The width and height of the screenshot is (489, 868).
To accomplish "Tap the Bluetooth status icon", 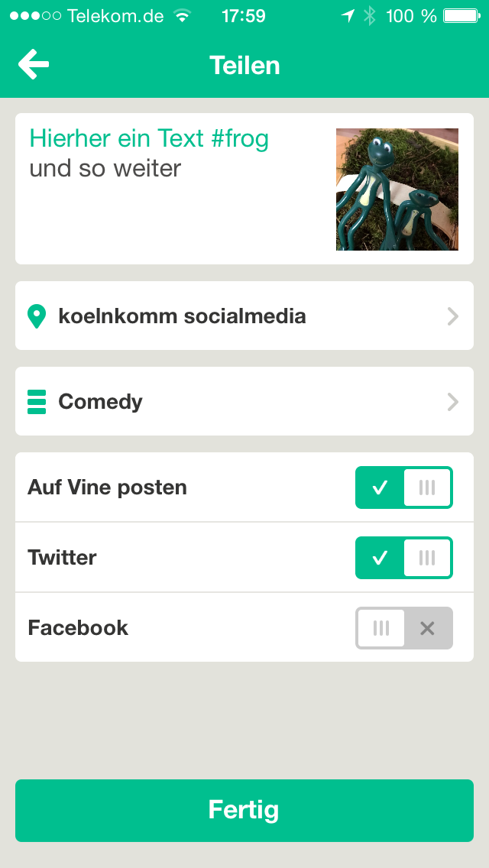I will point(369,16).
